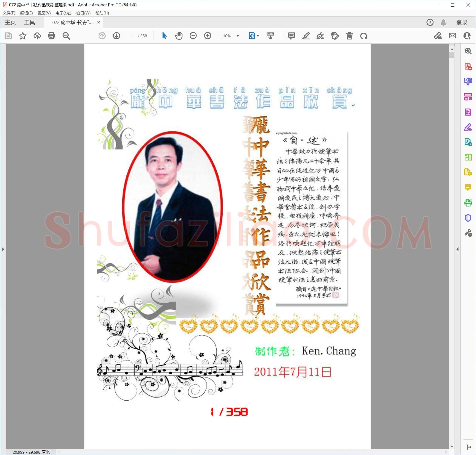Open the green printer tool in sidebar
476x455 pixels.
tap(468, 203)
